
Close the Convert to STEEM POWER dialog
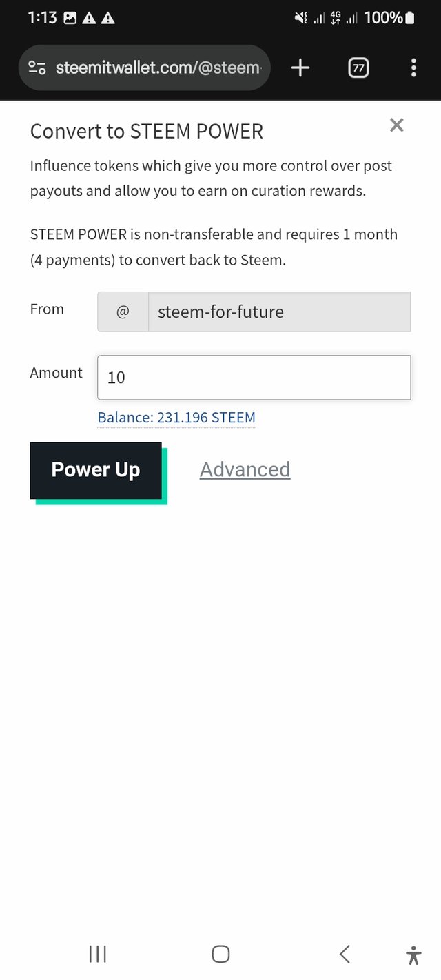coord(396,125)
